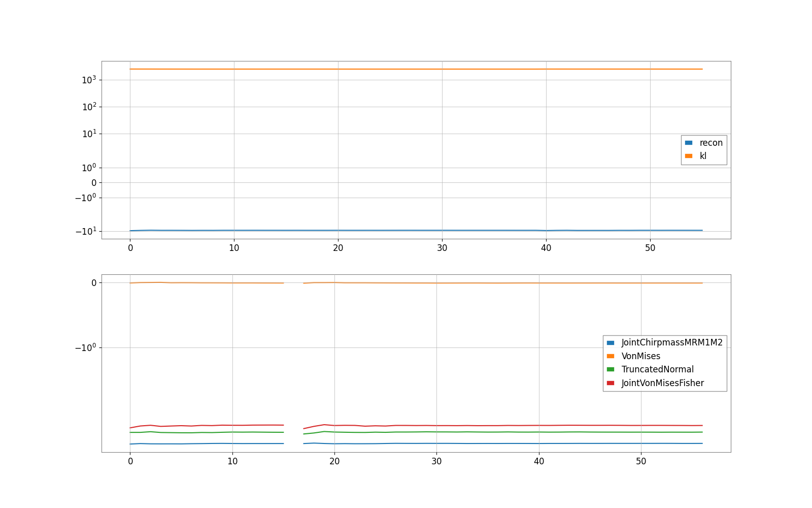Viewport: 812px width, 508px height.
Task: Select the 'kl' legend label
Action: coord(703,156)
